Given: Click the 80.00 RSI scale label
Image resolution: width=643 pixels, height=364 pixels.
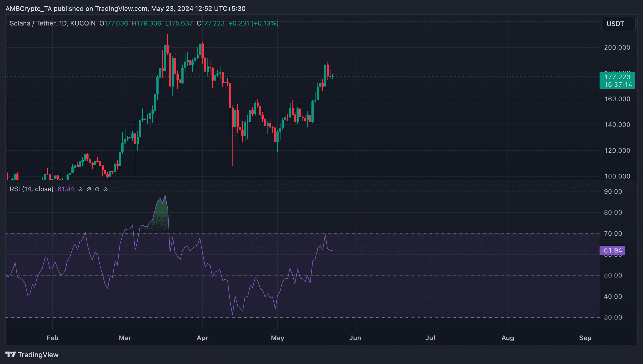Looking at the screenshot, I should pyautogui.click(x=613, y=212).
